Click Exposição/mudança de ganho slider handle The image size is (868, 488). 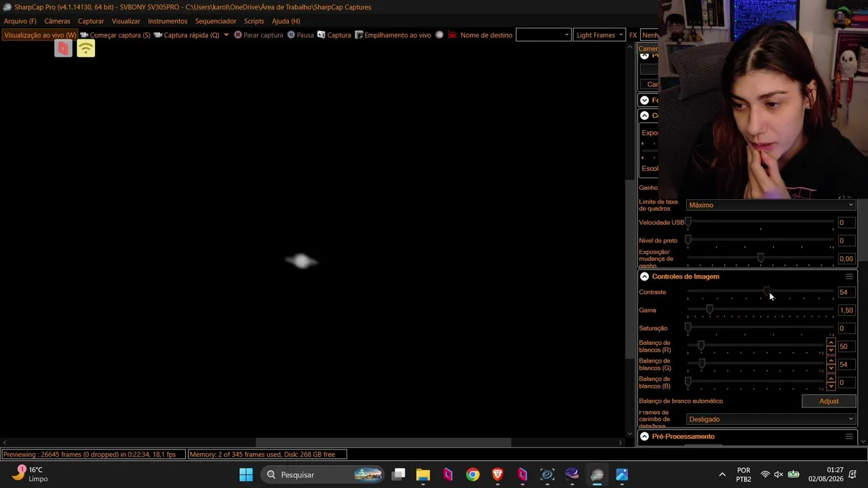[760, 258]
